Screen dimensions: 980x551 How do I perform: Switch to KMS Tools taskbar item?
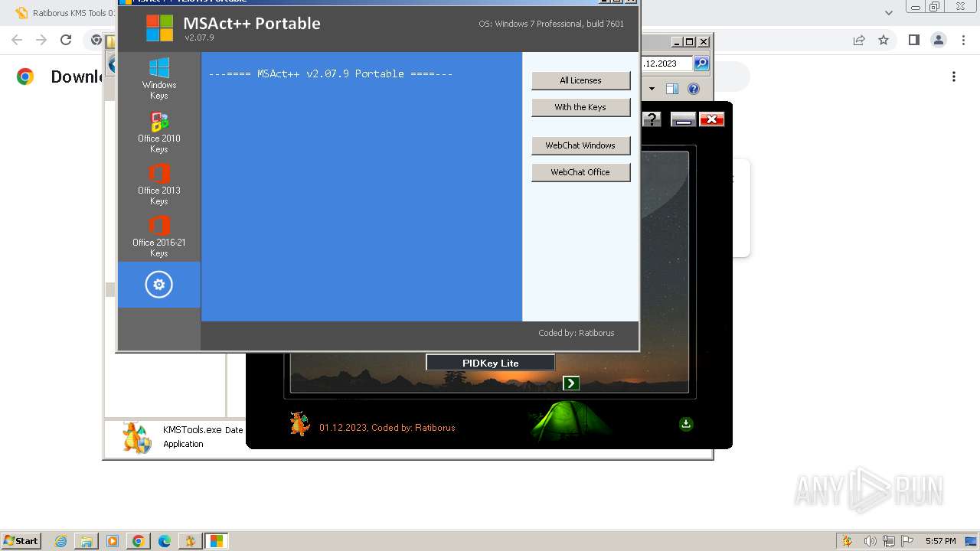click(191, 541)
